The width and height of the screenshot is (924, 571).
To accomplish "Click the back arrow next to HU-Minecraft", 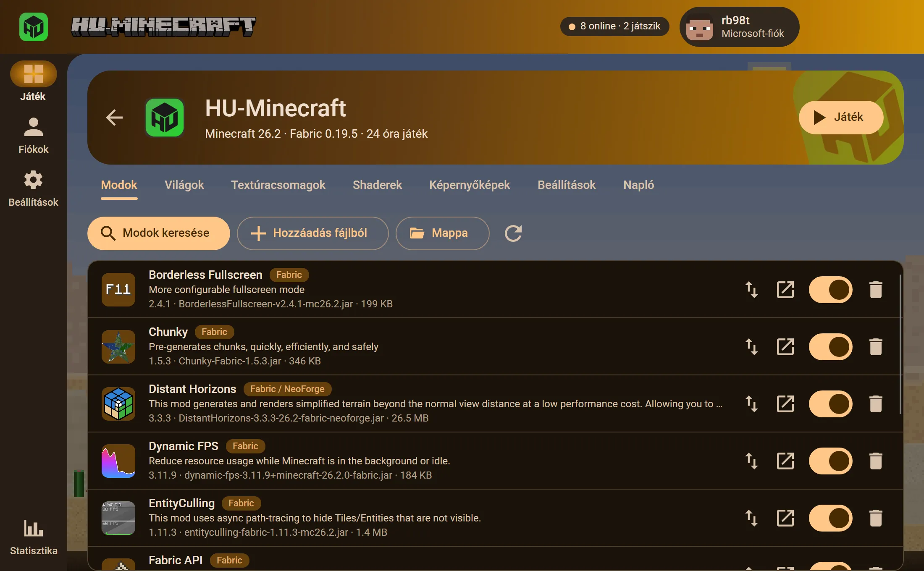I will (x=114, y=118).
